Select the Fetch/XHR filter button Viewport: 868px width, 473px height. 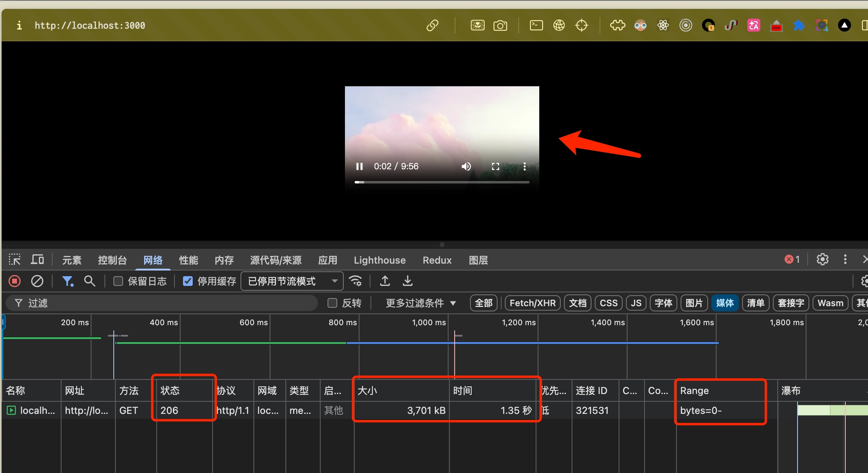(x=532, y=303)
